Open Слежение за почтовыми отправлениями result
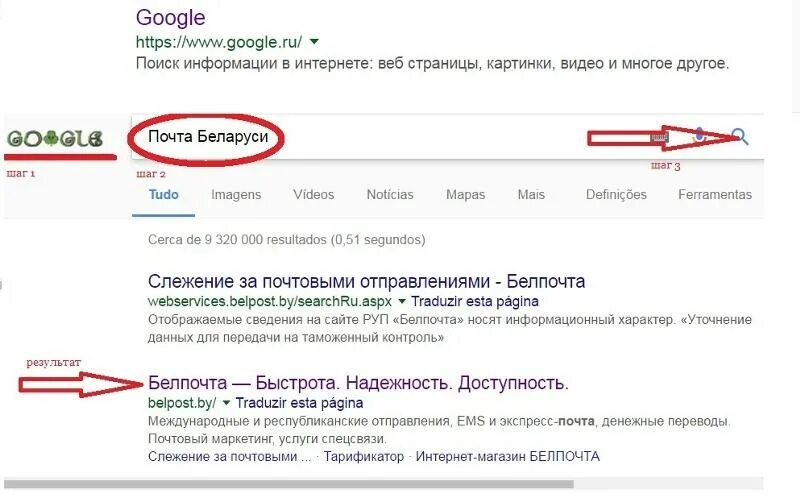This screenshot has width=800, height=500. (x=366, y=281)
